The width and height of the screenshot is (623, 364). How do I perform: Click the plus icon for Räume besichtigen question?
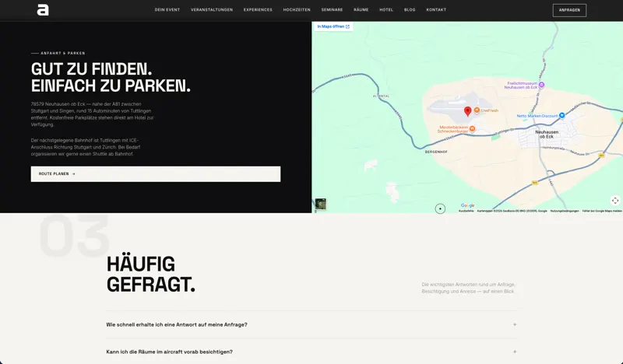[x=515, y=352]
